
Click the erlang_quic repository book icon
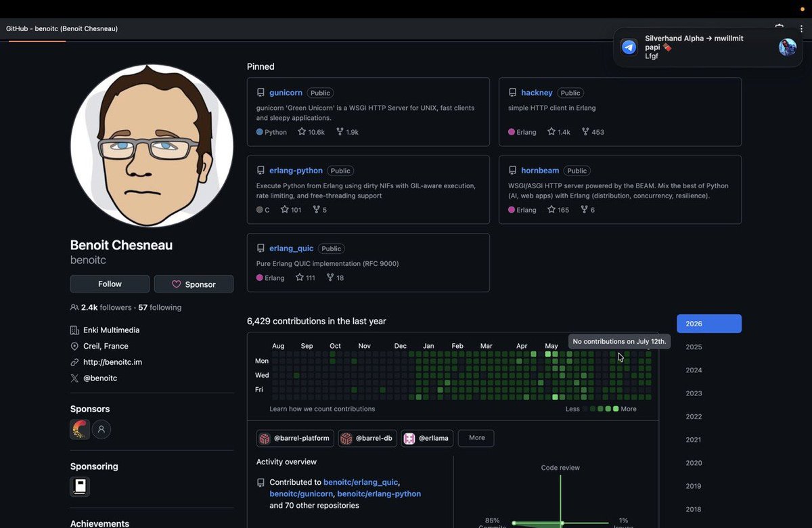point(261,248)
